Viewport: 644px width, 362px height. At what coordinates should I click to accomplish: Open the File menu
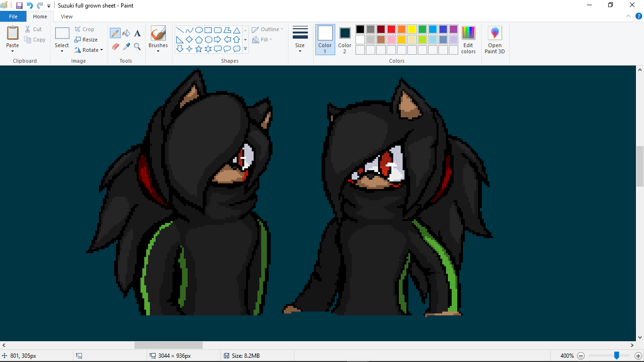pos(13,16)
